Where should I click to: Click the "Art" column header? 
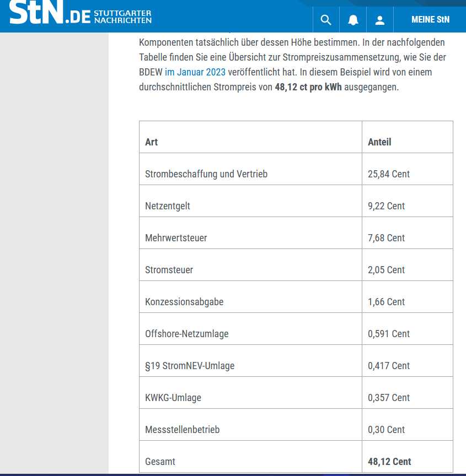pos(152,142)
